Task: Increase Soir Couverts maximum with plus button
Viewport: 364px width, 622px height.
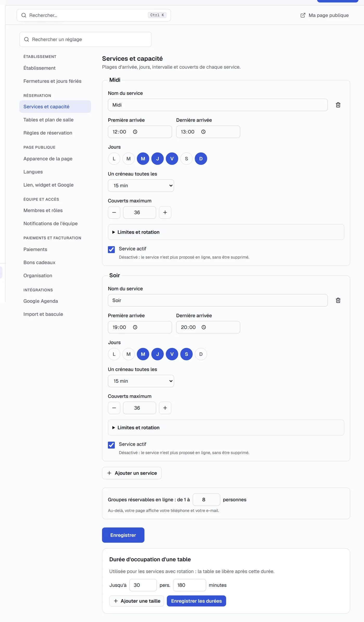Action: click(165, 408)
